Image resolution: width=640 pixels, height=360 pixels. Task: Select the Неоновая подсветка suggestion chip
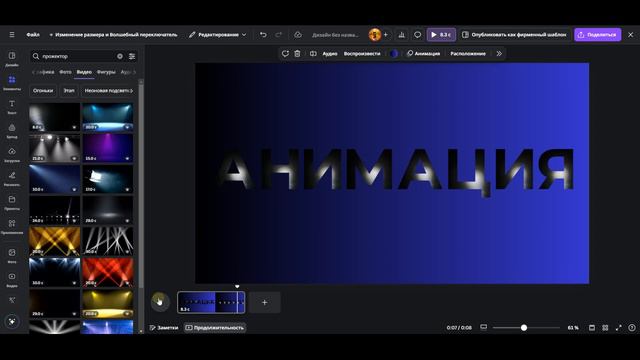pos(108,91)
